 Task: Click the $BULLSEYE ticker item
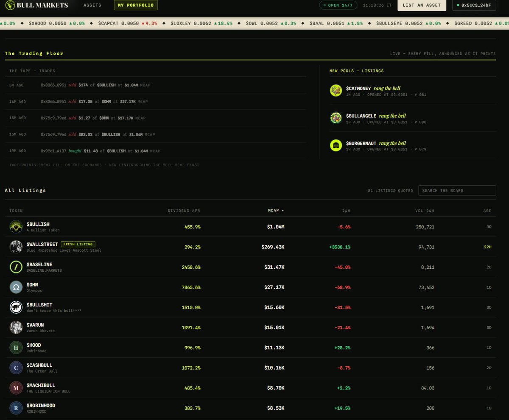point(409,23)
